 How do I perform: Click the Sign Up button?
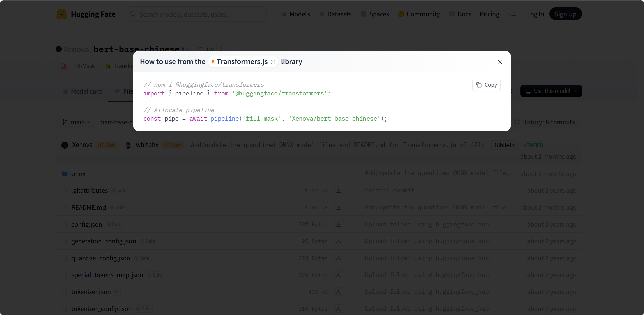565,14
